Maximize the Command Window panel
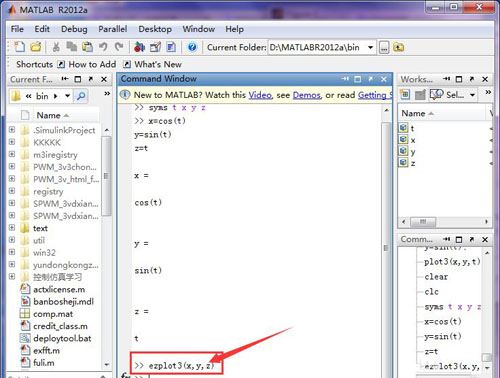The height and width of the screenshot is (378, 500). [358, 79]
